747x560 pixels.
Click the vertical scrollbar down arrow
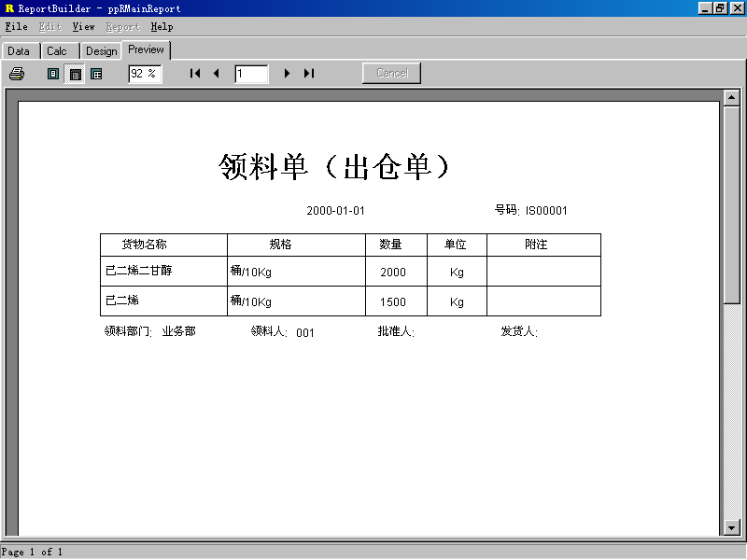coord(732,528)
